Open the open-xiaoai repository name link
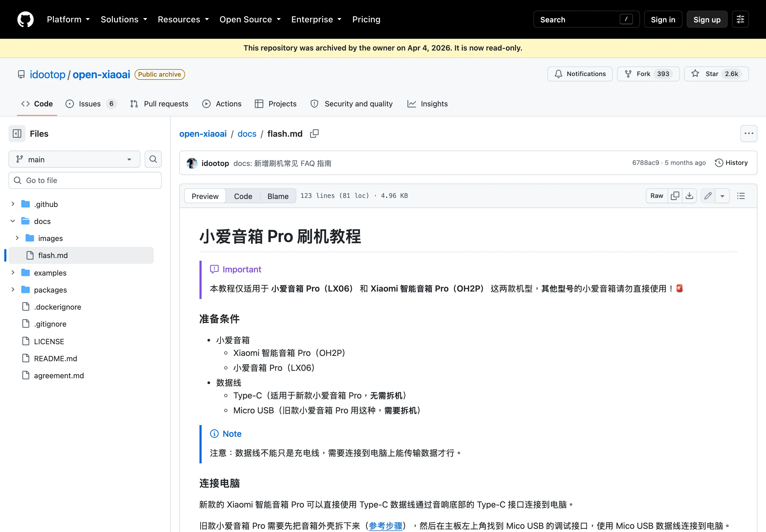 pos(101,74)
